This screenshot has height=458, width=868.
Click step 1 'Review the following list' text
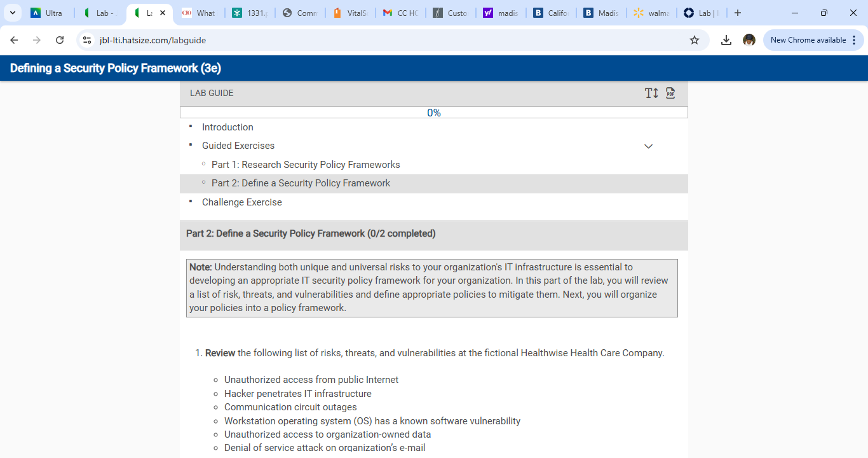435,353
